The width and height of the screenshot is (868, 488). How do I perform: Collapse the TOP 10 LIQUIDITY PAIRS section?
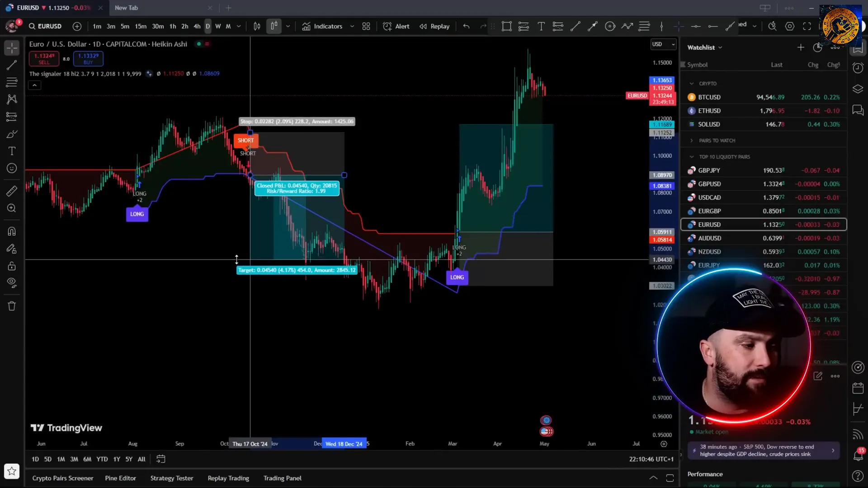[x=692, y=157]
